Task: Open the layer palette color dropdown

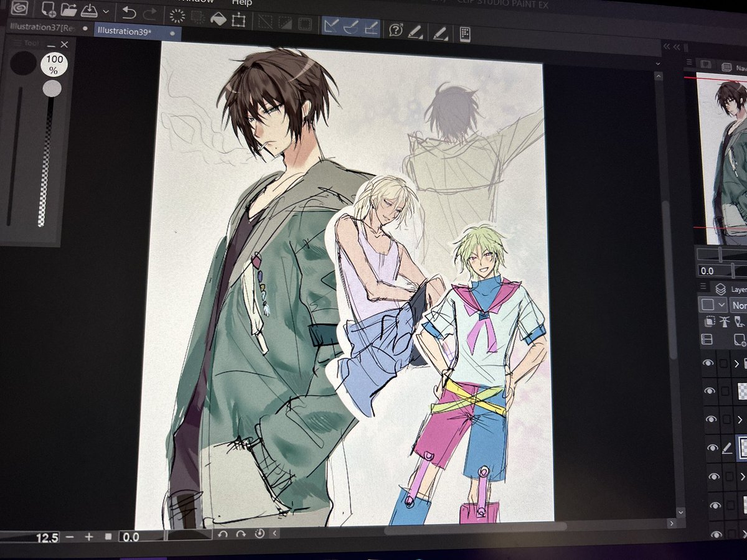Action: coord(713,305)
